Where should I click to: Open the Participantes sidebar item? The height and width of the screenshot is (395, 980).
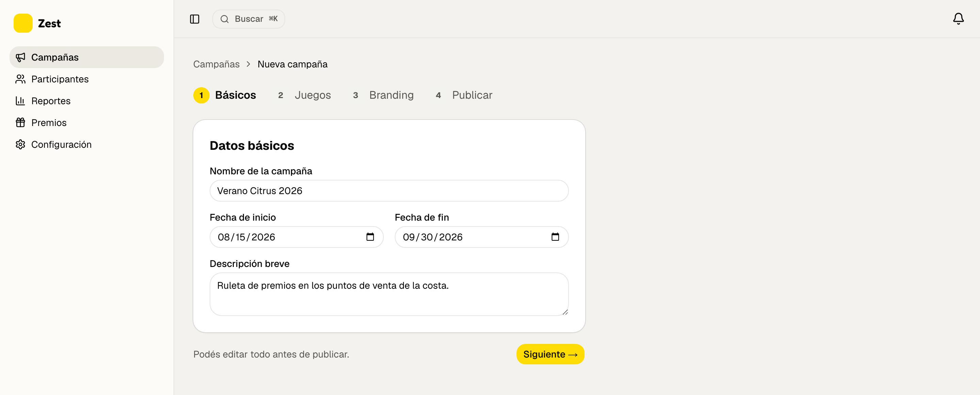tap(87, 79)
